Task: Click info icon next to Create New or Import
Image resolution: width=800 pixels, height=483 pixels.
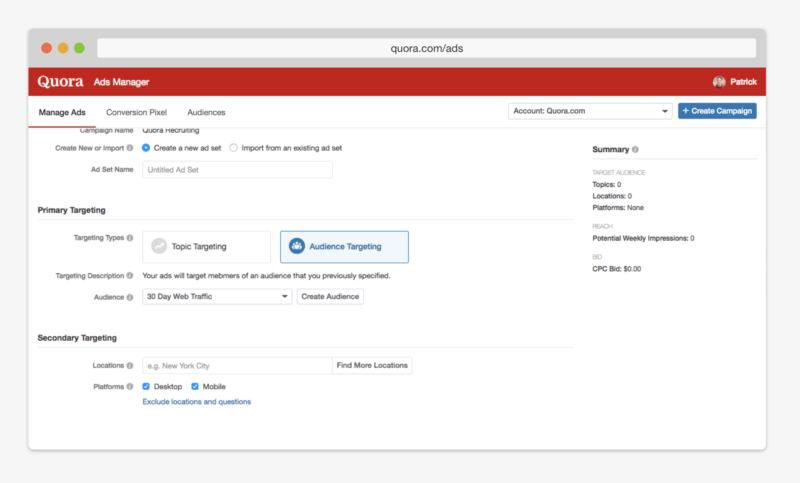Action: tap(130, 148)
